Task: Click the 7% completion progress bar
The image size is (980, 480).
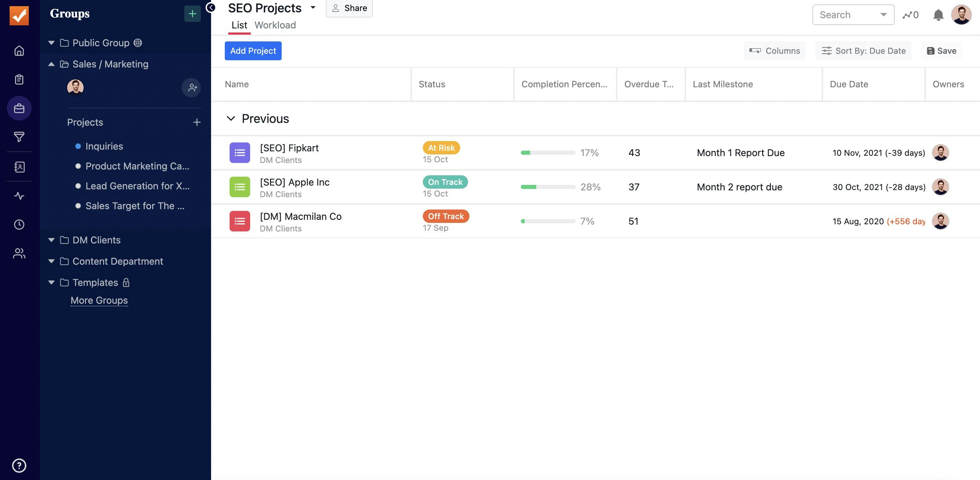Action: point(548,221)
